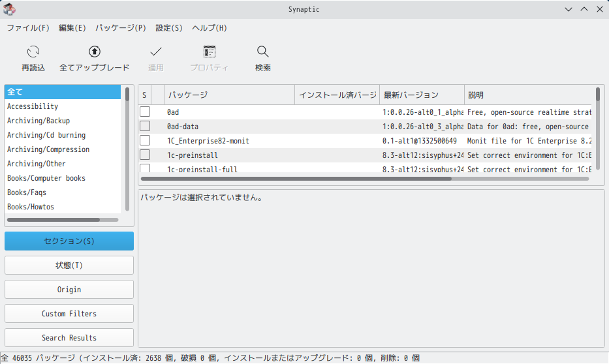Select the Accessibility section

(x=63, y=106)
